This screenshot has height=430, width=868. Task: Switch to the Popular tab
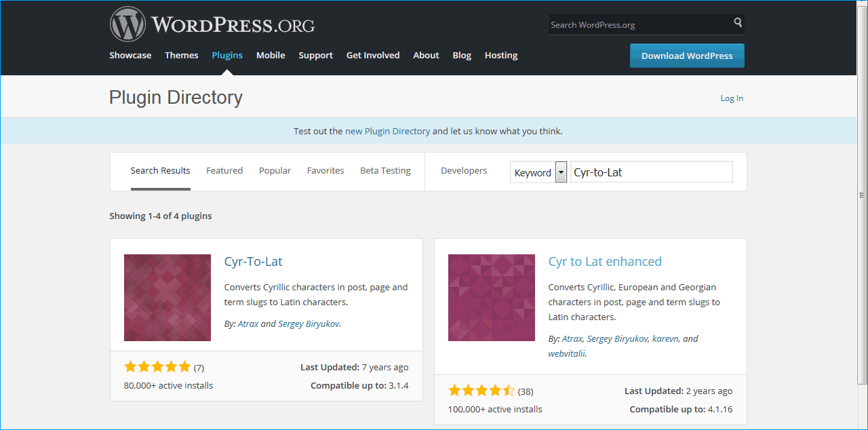coord(275,171)
